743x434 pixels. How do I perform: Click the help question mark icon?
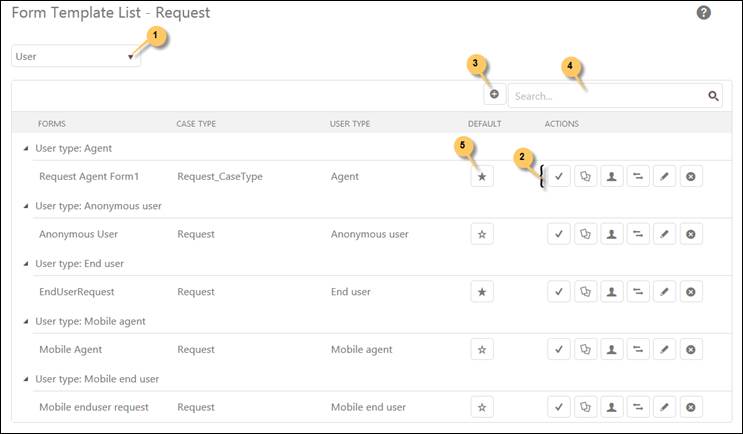[x=704, y=13]
